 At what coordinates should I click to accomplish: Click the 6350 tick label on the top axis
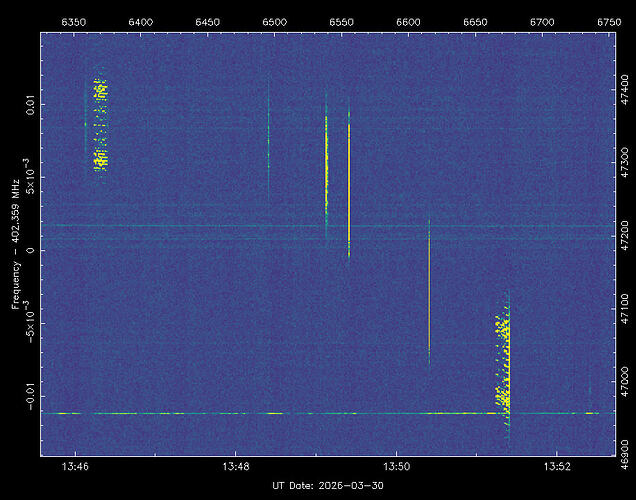[74, 20]
